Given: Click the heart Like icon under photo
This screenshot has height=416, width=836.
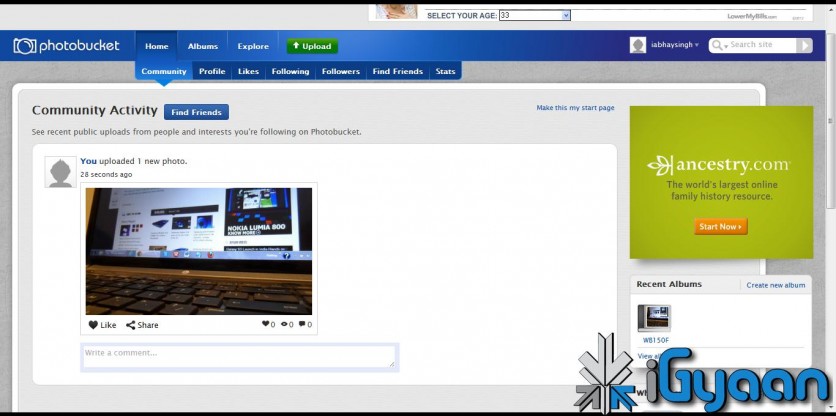Looking at the screenshot, I should click(93, 325).
